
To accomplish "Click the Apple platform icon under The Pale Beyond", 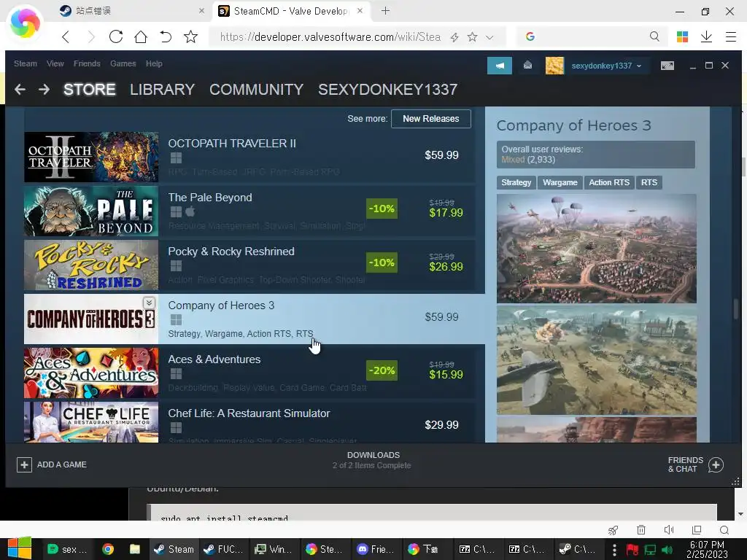I will coord(190,211).
